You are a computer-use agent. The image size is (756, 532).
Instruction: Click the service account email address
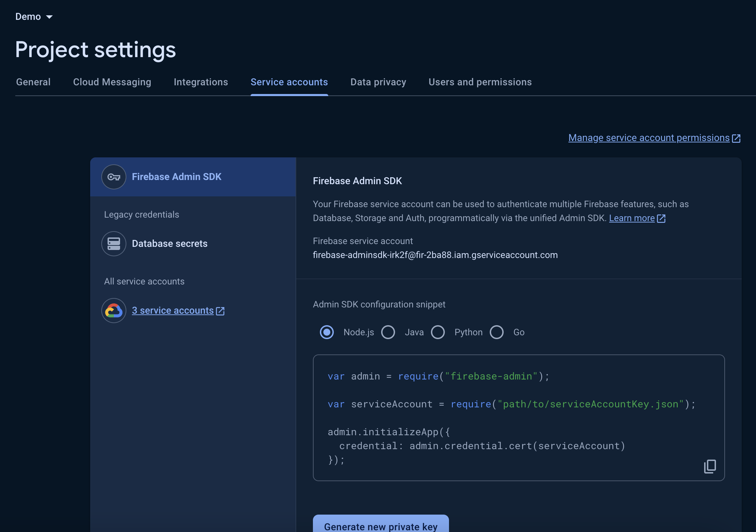(x=435, y=255)
